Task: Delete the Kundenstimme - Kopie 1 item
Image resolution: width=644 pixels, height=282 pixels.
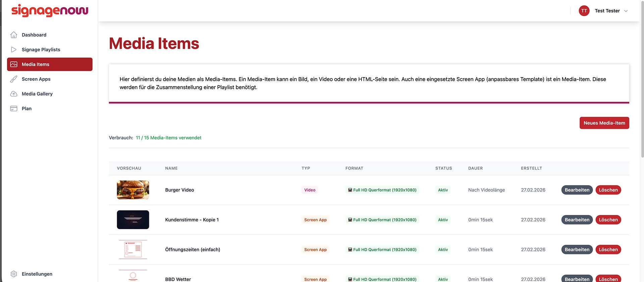Action: point(608,220)
